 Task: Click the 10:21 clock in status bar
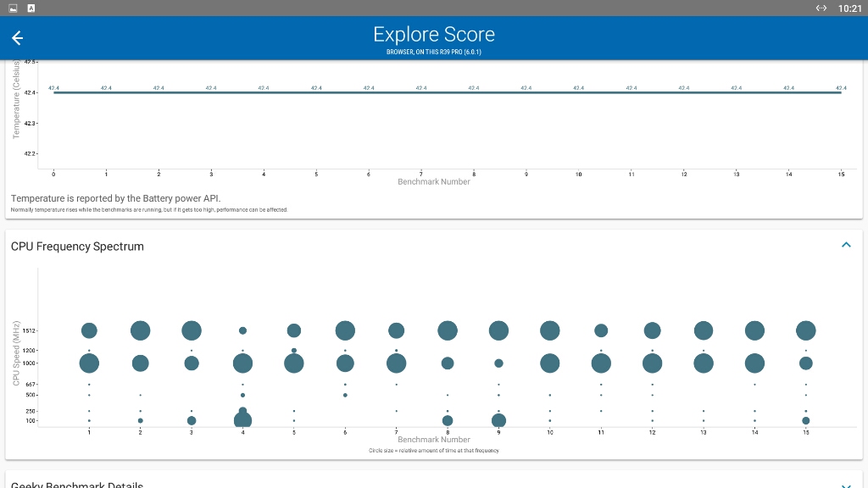click(x=849, y=8)
